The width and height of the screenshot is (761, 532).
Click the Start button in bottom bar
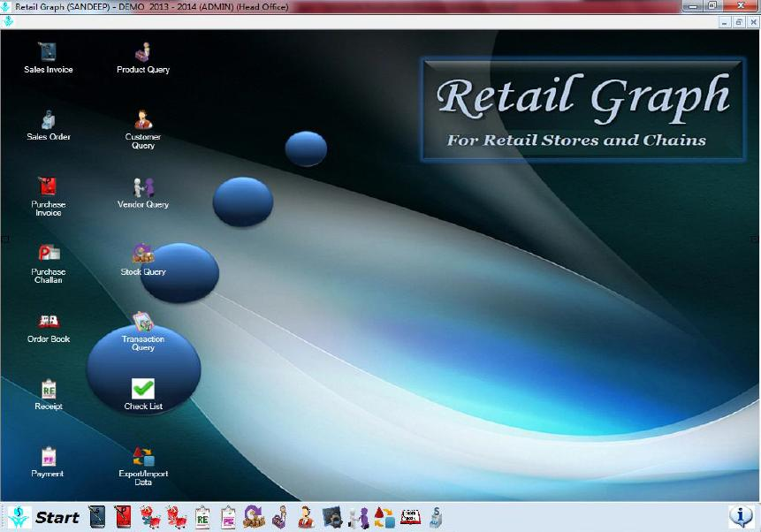tap(57, 518)
